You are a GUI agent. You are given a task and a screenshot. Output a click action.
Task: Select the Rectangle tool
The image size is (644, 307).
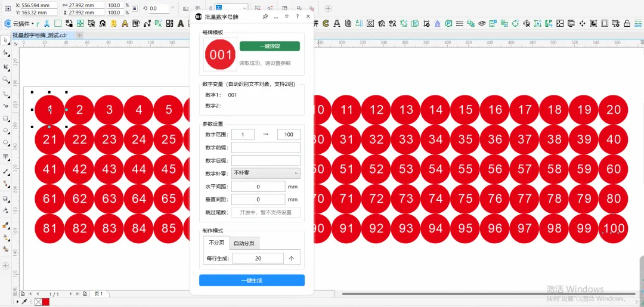(x=5, y=119)
